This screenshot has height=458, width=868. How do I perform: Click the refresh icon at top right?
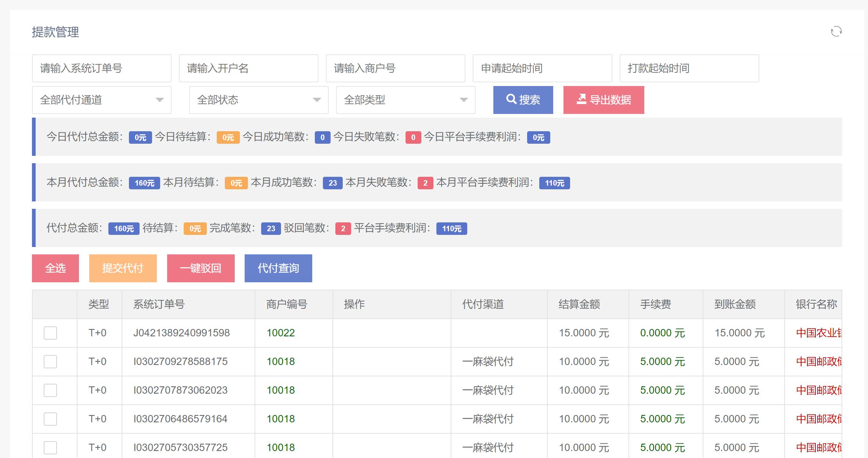pyautogui.click(x=836, y=32)
